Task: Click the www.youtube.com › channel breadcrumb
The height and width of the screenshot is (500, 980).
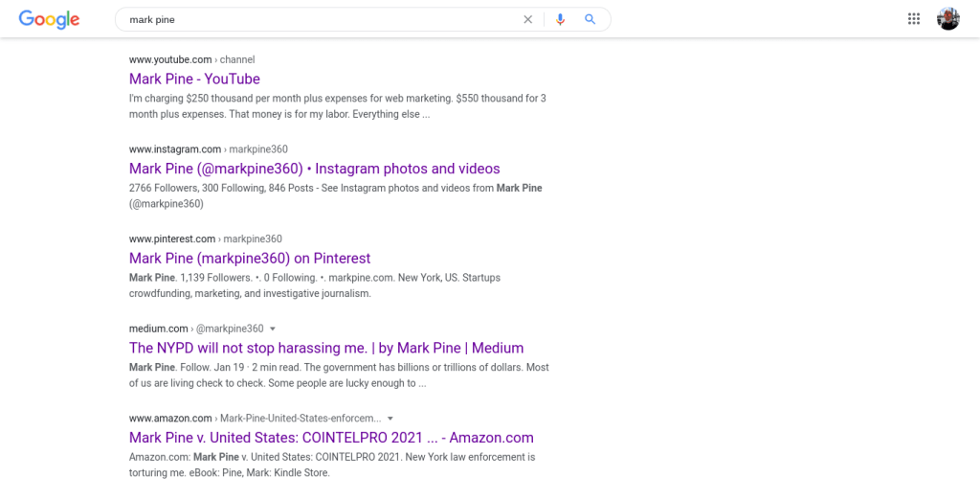Action: click(x=191, y=59)
